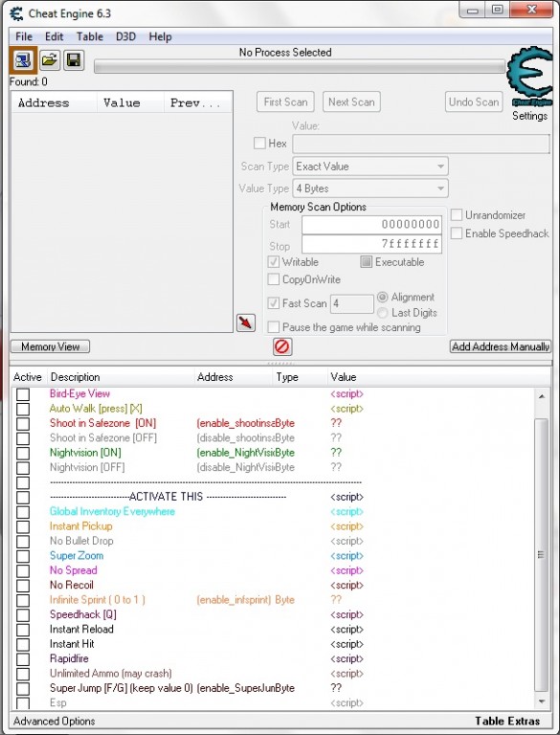
Task: Open Advanced Options
Action: (54, 721)
